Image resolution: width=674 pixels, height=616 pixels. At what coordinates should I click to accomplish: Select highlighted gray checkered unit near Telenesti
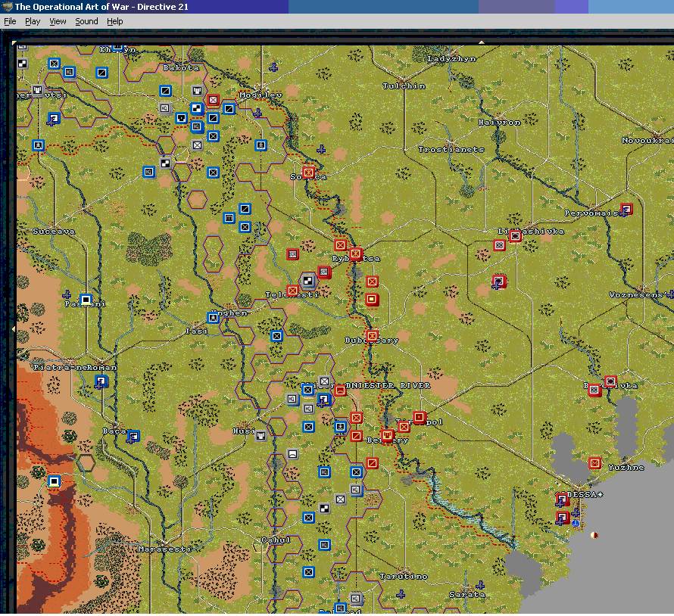click(x=307, y=281)
